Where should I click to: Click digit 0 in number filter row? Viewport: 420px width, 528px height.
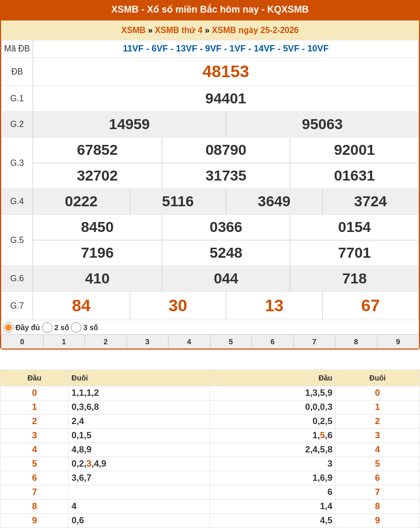[x=22, y=342]
